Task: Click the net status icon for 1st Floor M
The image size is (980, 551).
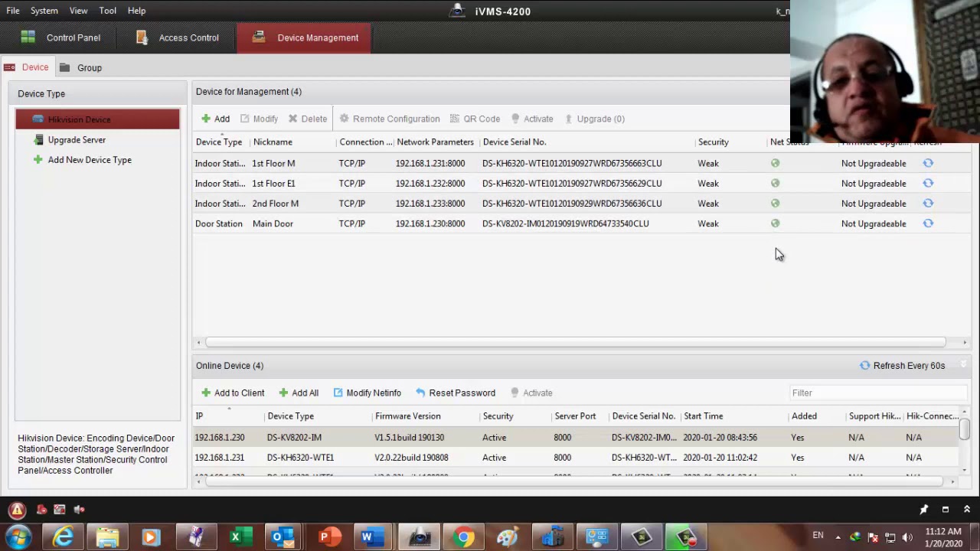Action: 776,163
